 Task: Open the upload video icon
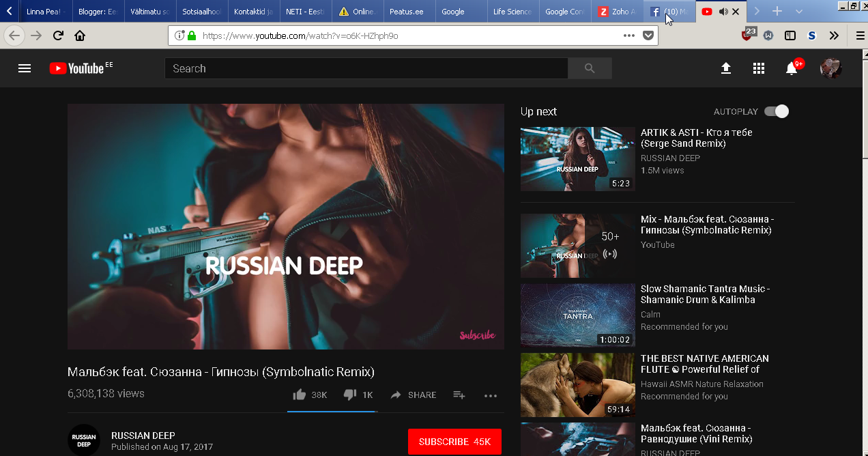pyautogui.click(x=726, y=68)
